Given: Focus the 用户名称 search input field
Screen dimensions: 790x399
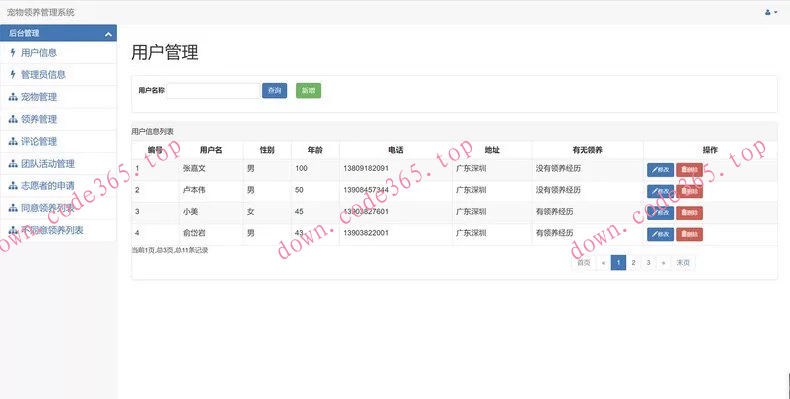Looking at the screenshot, I should pos(213,91).
